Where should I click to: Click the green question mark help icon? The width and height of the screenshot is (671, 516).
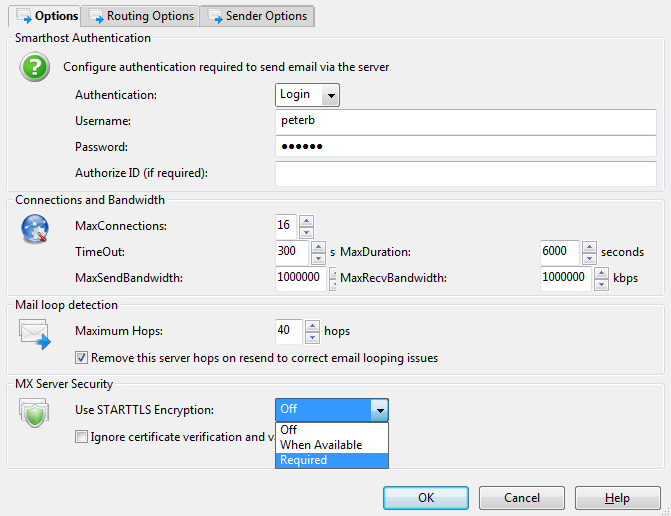pyautogui.click(x=35, y=67)
